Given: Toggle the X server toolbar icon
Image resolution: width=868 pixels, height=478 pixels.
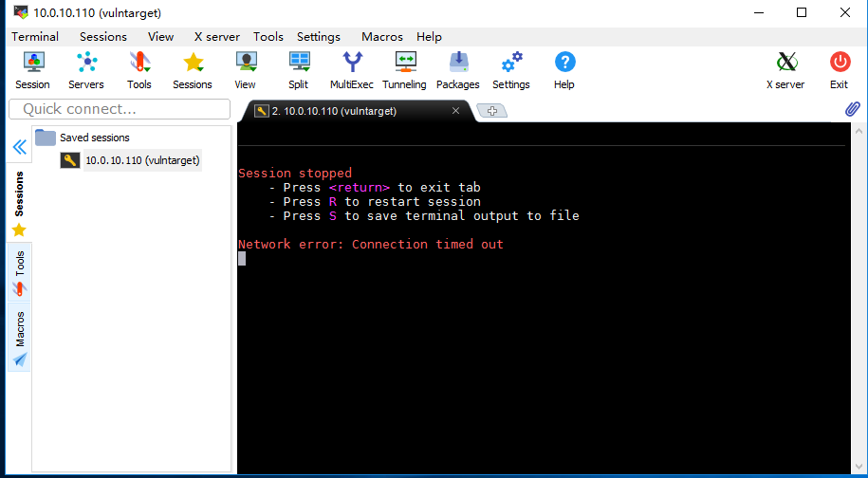Looking at the screenshot, I should pyautogui.click(x=785, y=70).
